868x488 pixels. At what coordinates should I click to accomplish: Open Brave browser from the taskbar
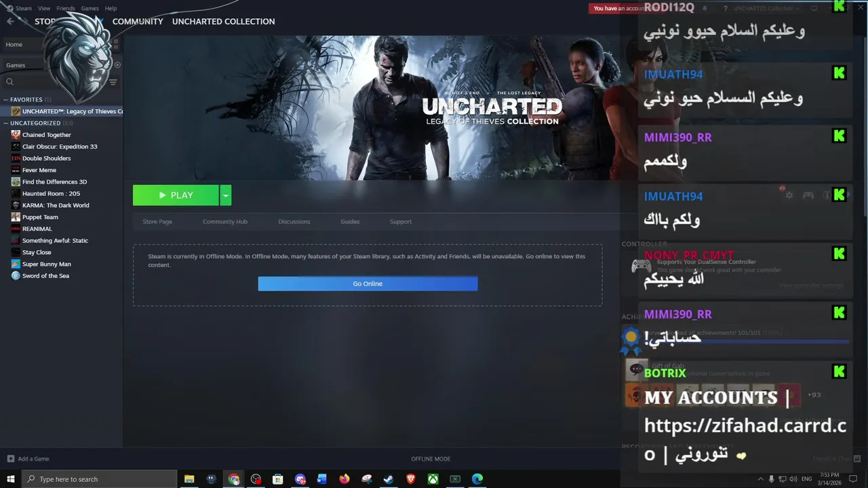tap(411, 479)
